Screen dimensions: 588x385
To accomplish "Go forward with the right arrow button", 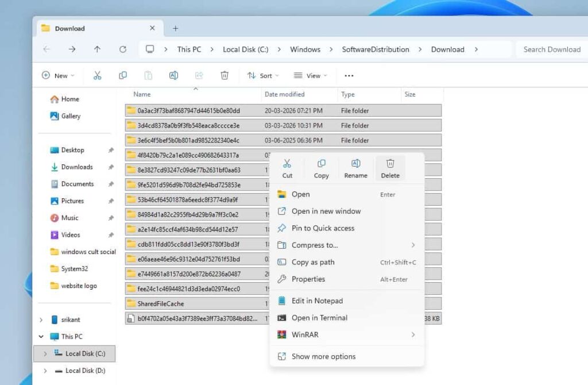I will tap(72, 49).
